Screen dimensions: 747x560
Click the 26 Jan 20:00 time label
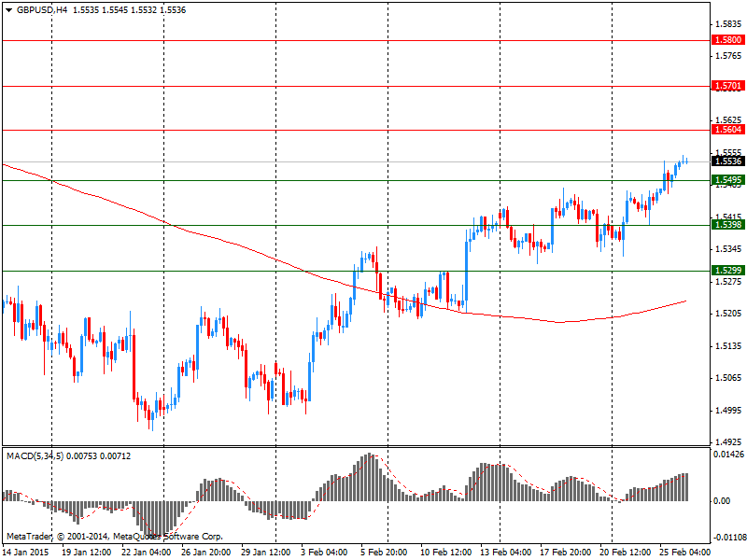click(x=205, y=553)
